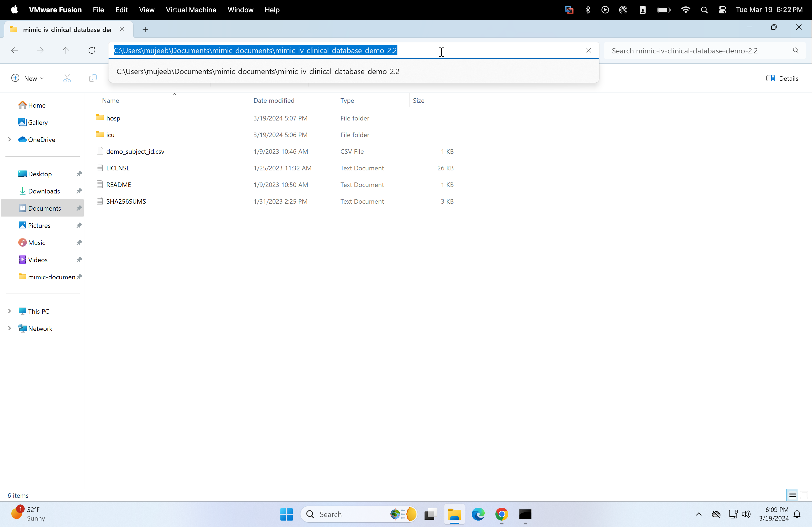Image resolution: width=812 pixels, height=527 pixels.
Task: Toggle the Details pane
Action: coord(782,78)
